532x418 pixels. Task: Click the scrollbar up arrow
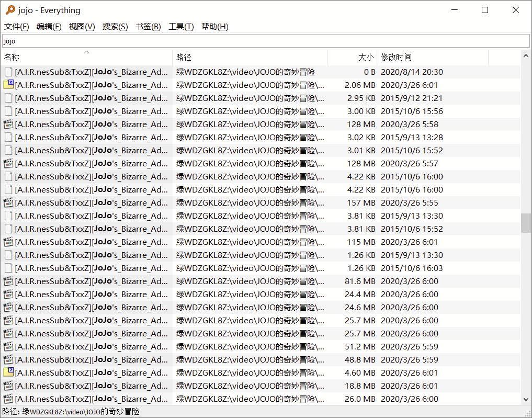pos(526,56)
